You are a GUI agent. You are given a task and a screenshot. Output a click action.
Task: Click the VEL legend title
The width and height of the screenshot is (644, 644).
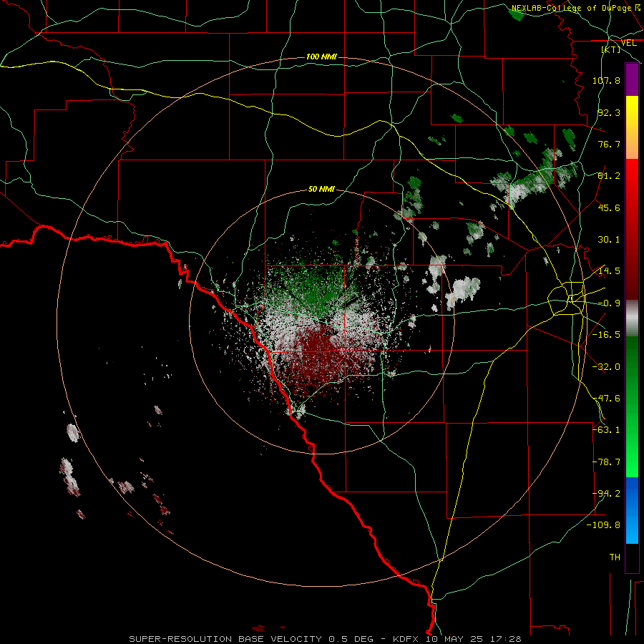click(x=628, y=43)
